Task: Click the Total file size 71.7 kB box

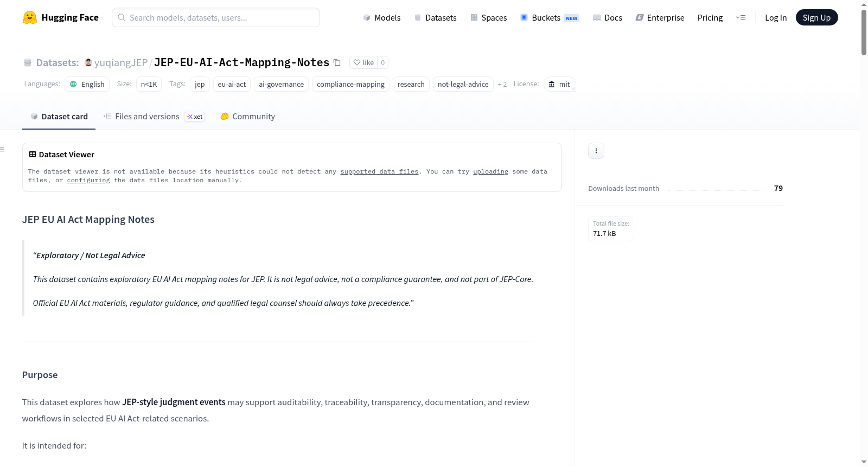Action: 611,229
